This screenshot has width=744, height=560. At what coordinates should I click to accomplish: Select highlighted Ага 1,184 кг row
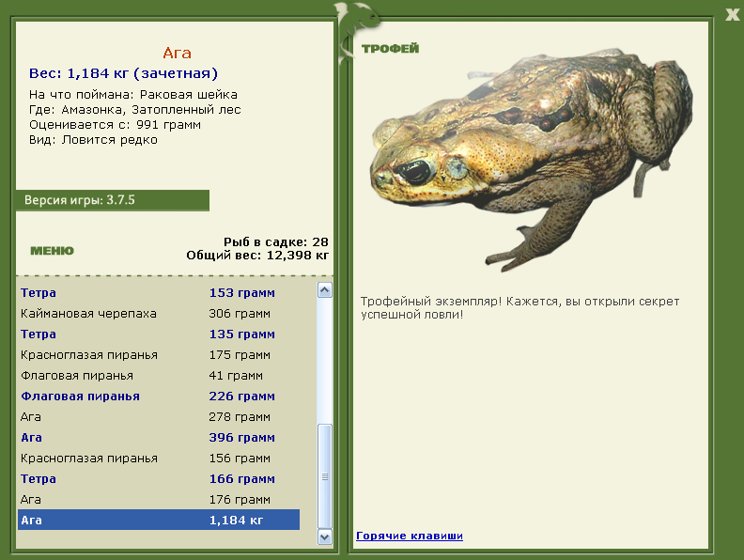159,521
